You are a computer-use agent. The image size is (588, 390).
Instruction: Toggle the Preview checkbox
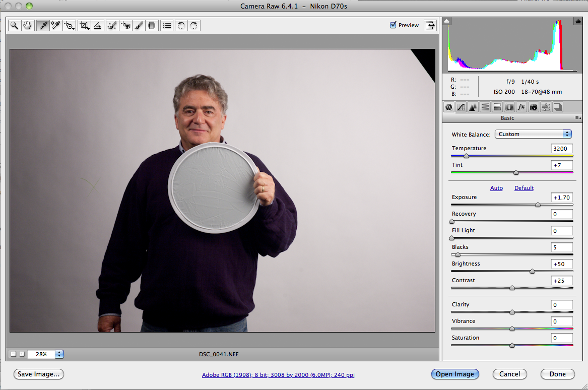coord(393,25)
